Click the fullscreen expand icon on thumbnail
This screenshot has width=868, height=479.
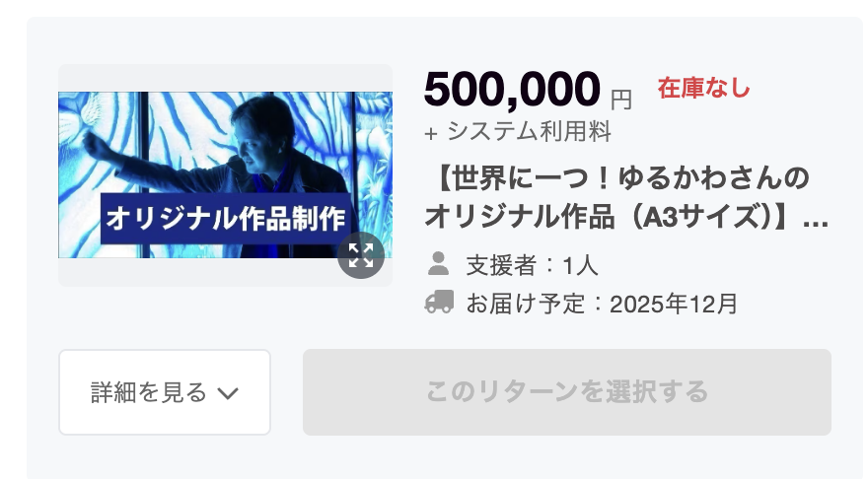click(x=361, y=255)
